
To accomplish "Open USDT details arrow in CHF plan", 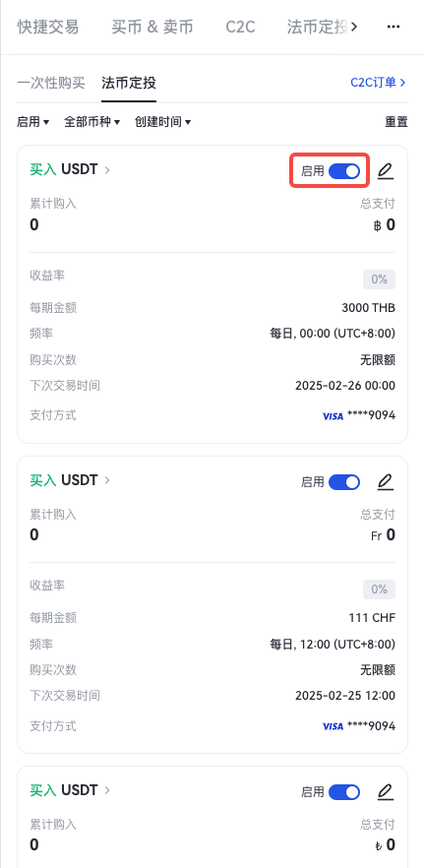I will (x=107, y=480).
